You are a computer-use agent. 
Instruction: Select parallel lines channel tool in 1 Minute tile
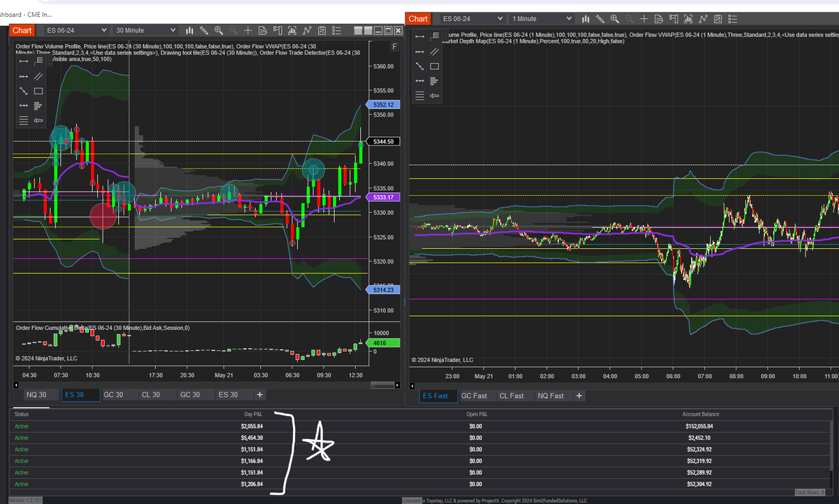pos(434,51)
